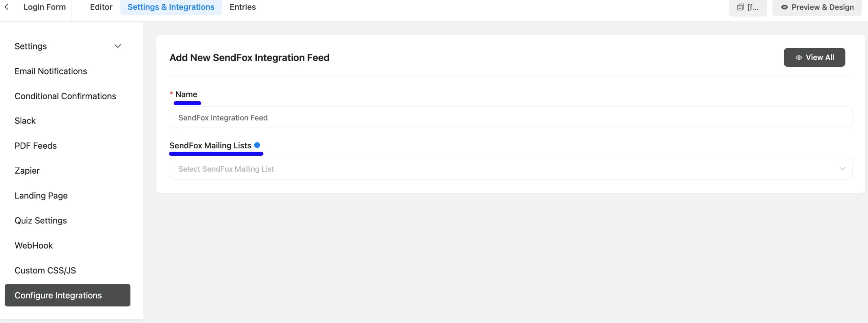
Task: Collapse the Settings sidebar section
Action: pos(117,46)
